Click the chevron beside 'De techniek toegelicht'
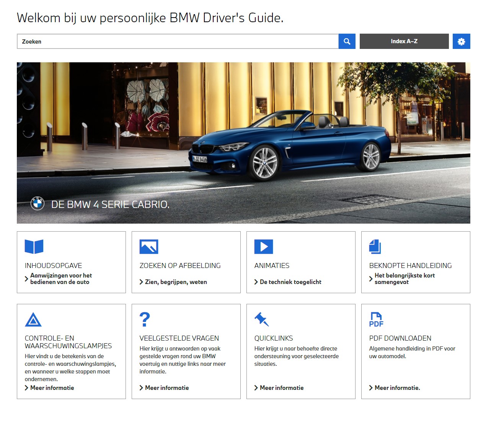Viewport: 504px width, 422px height. (256, 282)
